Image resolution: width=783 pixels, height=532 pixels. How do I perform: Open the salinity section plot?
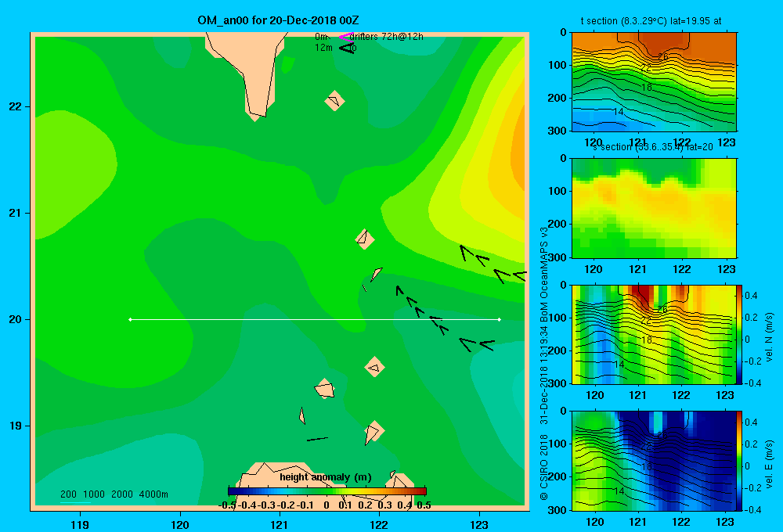click(x=654, y=208)
